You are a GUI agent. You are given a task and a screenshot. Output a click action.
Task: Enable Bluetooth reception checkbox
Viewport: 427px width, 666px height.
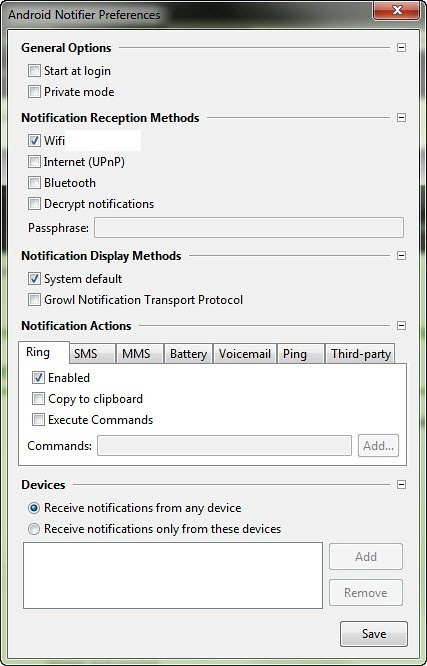(x=34, y=183)
